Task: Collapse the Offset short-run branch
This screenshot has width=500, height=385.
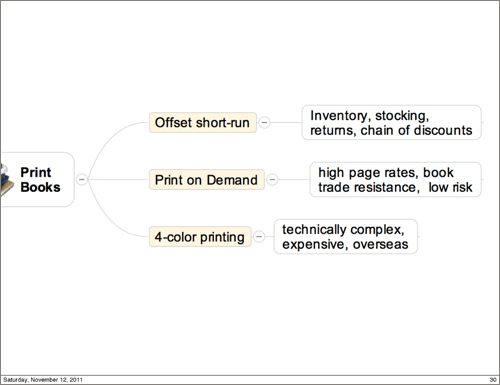Action: (264, 122)
